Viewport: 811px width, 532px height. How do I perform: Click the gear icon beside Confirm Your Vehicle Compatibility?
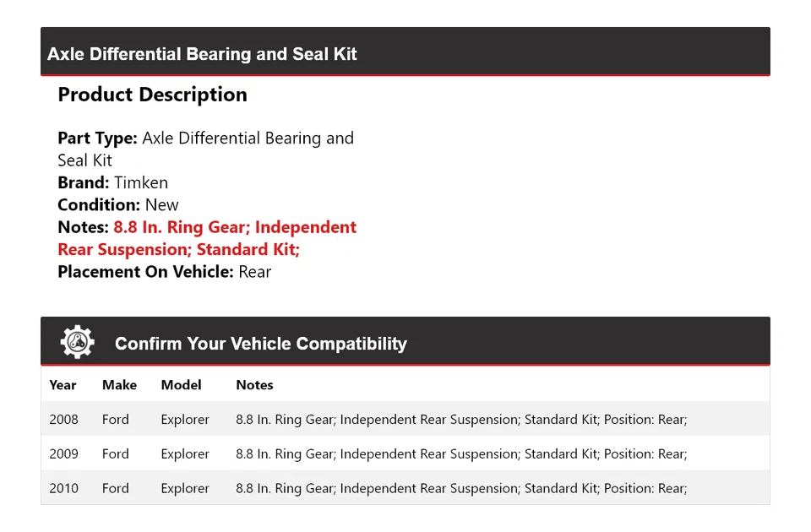click(x=78, y=342)
